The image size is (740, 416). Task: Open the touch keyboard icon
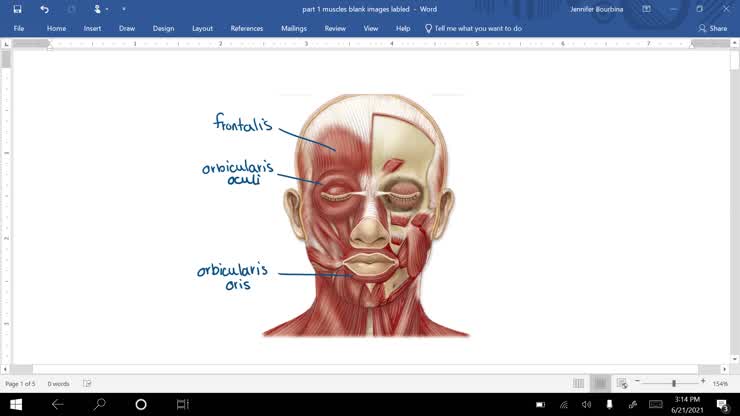pos(656,404)
